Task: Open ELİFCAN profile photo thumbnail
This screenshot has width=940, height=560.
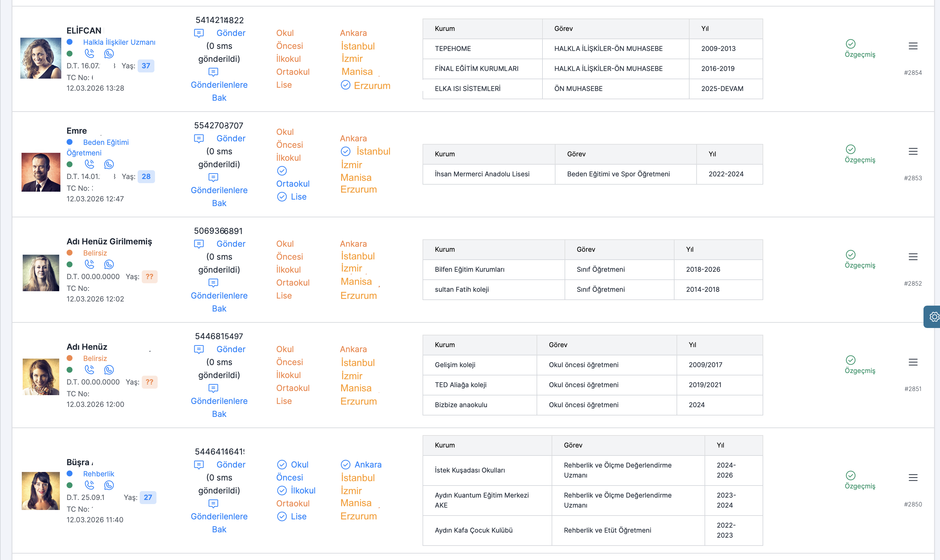Action: pyautogui.click(x=41, y=58)
